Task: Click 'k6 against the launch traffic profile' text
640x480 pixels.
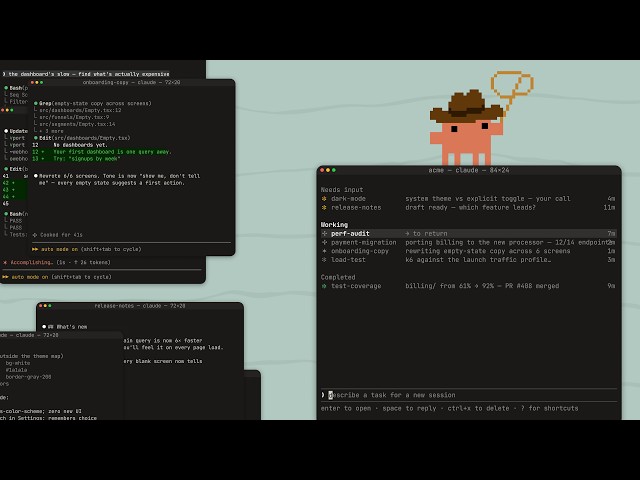Action: [478, 260]
